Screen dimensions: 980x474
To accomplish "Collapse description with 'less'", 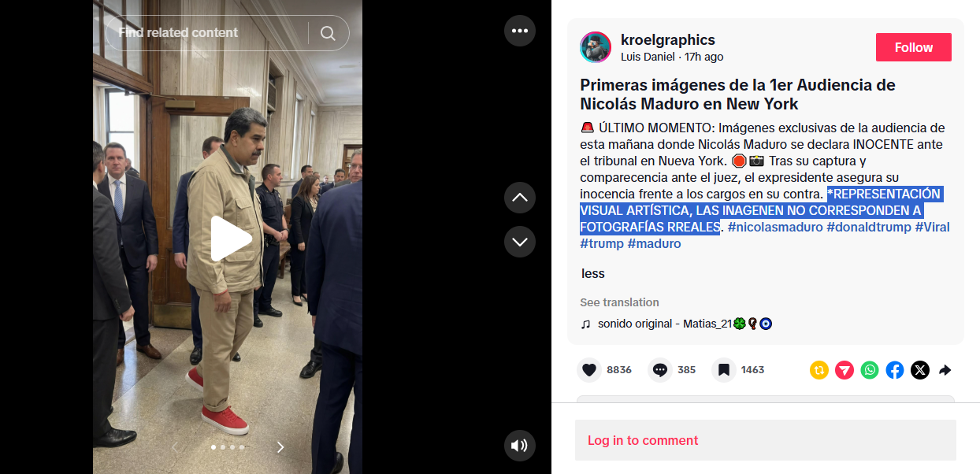I will [x=593, y=274].
